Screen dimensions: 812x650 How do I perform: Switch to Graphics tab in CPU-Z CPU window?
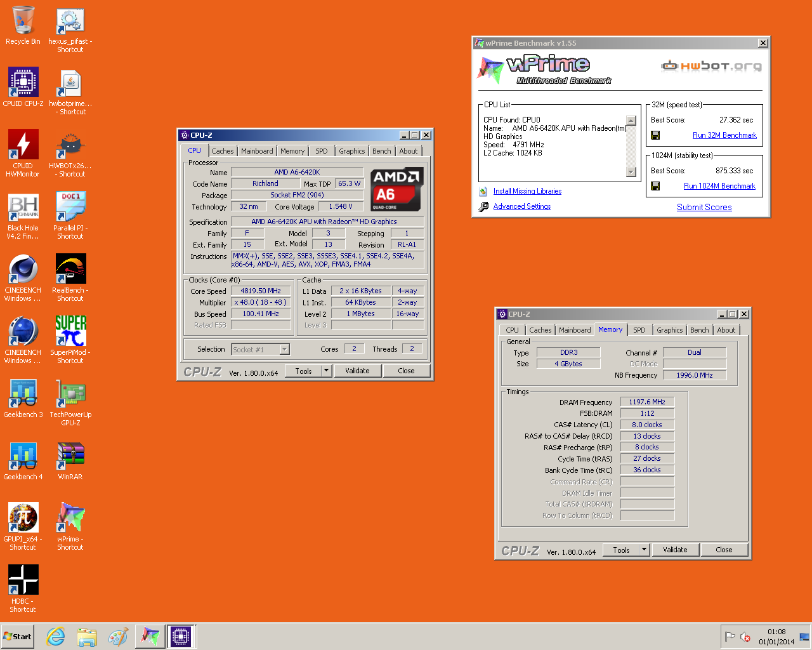pyautogui.click(x=352, y=151)
